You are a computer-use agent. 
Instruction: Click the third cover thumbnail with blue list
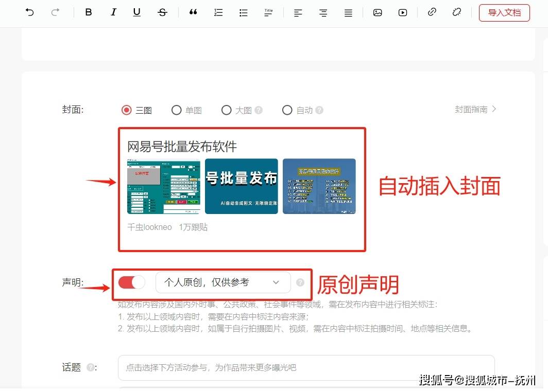click(319, 186)
